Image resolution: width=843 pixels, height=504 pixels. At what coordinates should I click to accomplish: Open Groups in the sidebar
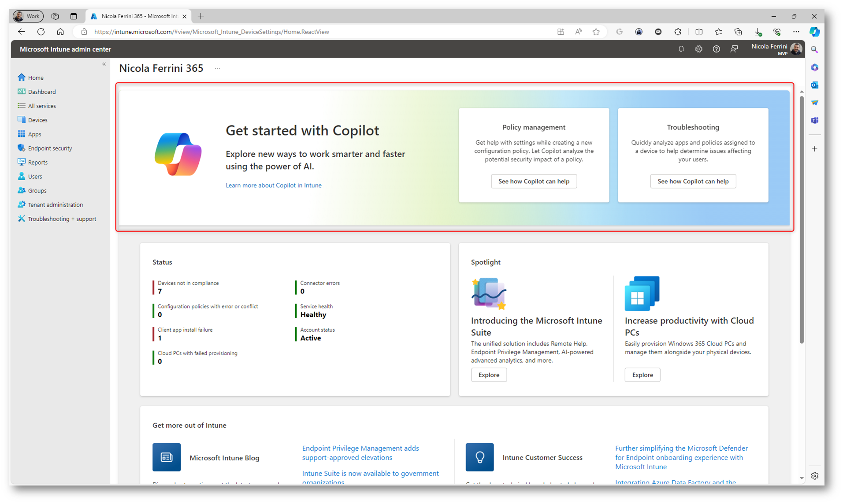(x=32, y=190)
